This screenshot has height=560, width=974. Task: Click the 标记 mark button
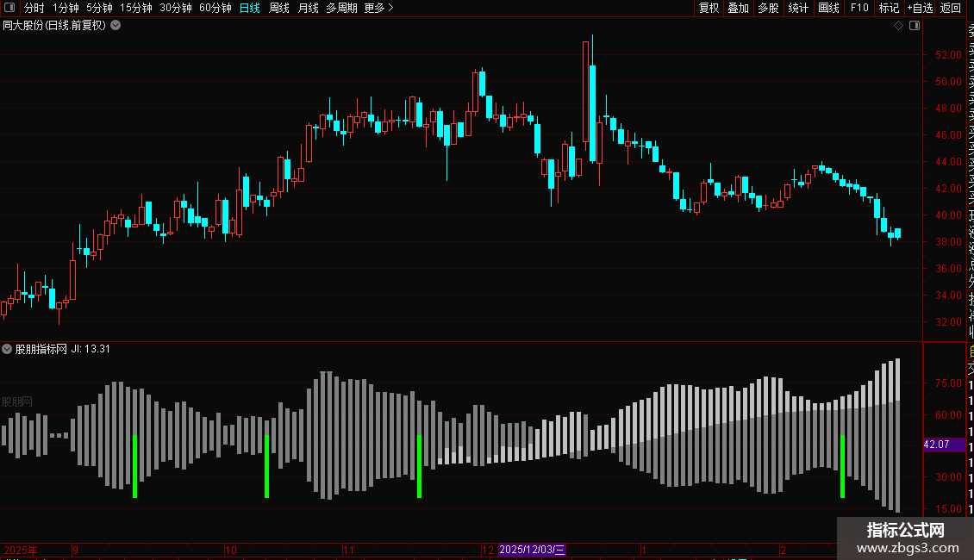pos(889,8)
